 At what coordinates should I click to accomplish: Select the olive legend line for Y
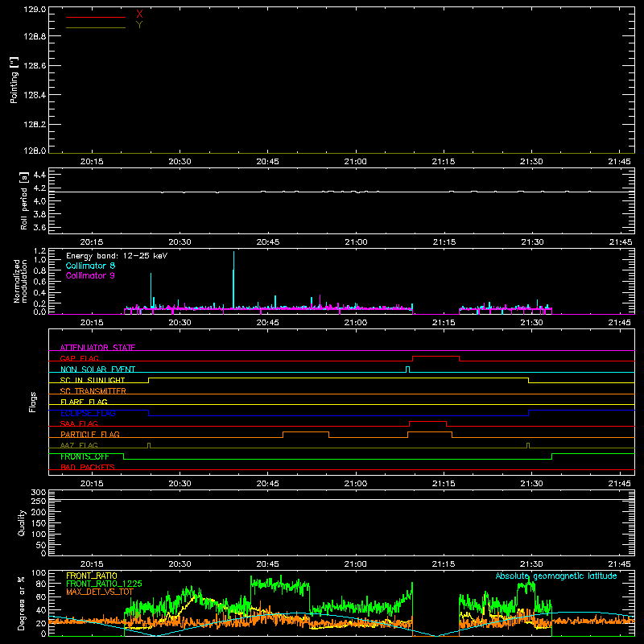(x=96, y=27)
